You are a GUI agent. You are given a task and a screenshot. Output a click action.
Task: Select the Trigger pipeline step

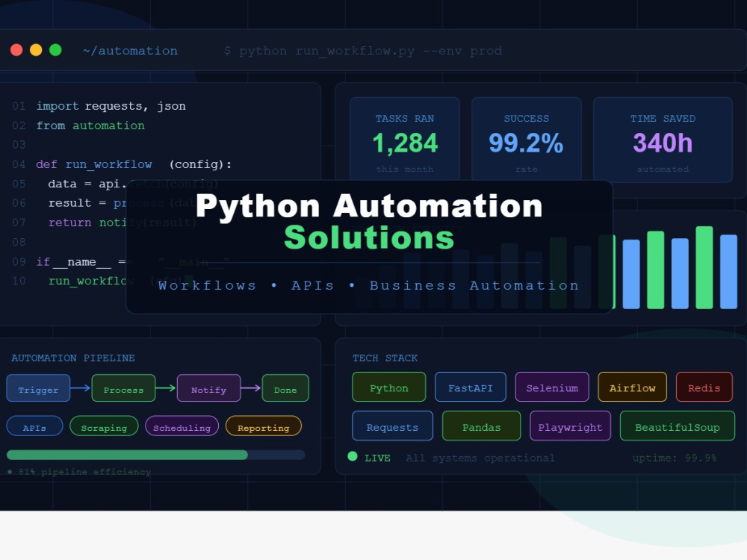click(38, 388)
